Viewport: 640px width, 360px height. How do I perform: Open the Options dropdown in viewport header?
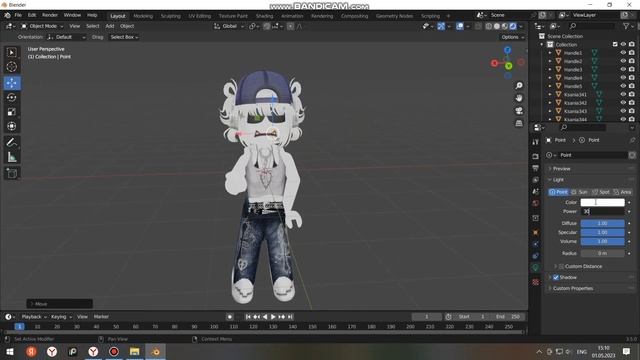tap(513, 37)
